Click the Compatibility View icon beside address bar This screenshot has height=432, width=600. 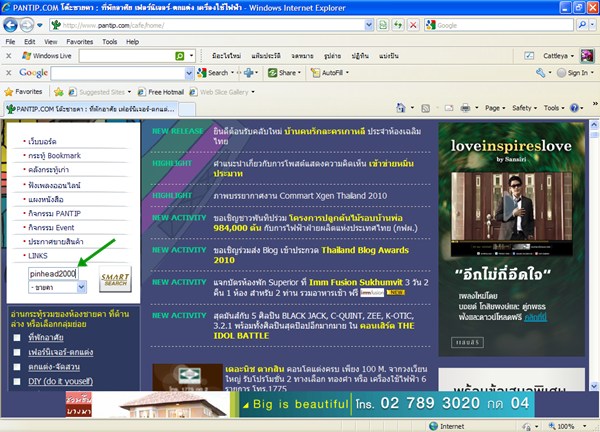(382, 25)
